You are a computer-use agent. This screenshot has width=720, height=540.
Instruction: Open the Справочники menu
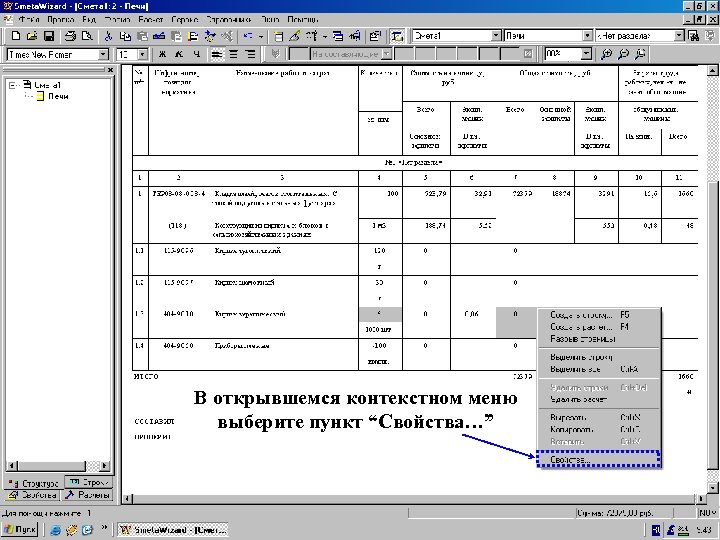click(228, 20)
